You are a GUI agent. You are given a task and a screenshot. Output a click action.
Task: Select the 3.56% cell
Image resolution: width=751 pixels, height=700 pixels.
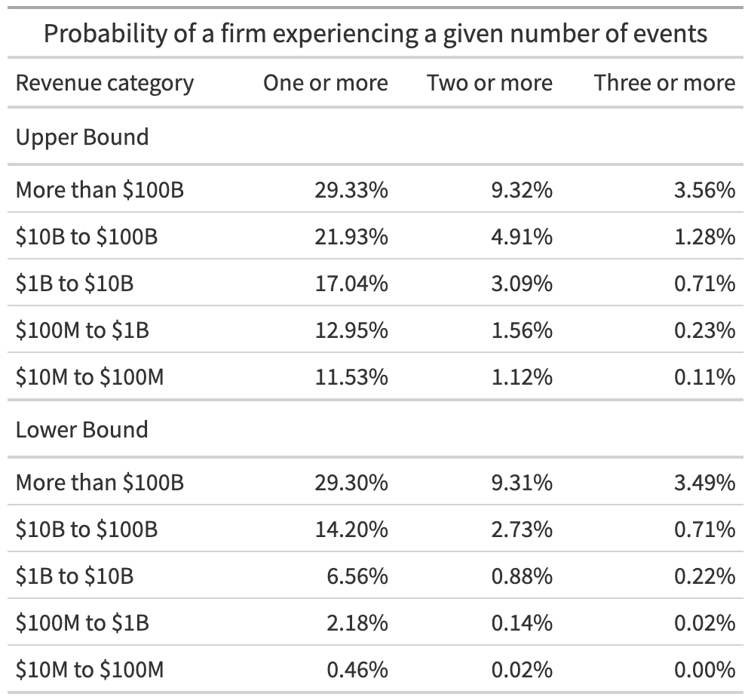coord(703,190)
